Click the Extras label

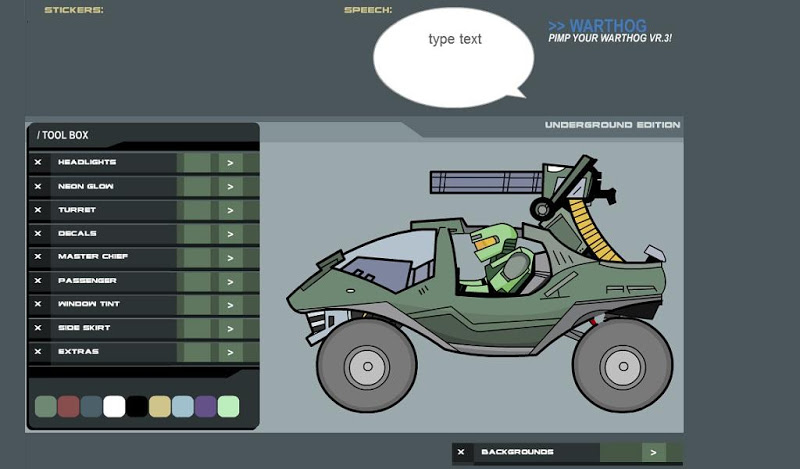click(79, 351)
